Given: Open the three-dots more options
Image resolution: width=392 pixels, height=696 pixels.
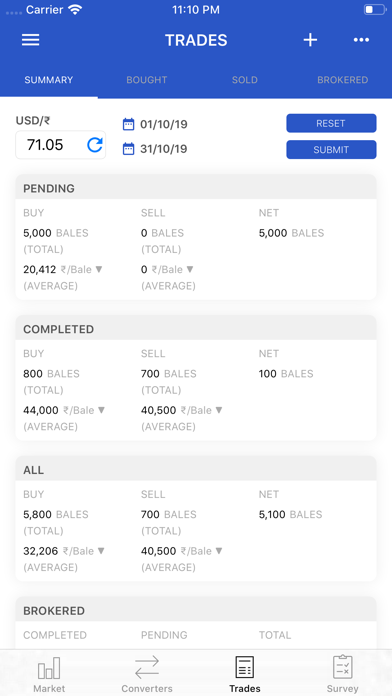Looking at the screenshot, I should (361, 40).
